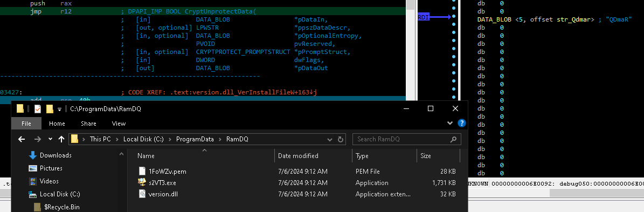644x212 pixels.
Task: Click the Explorer Help question mark icon
Action: pyautogui.click(x=462, y=123)
